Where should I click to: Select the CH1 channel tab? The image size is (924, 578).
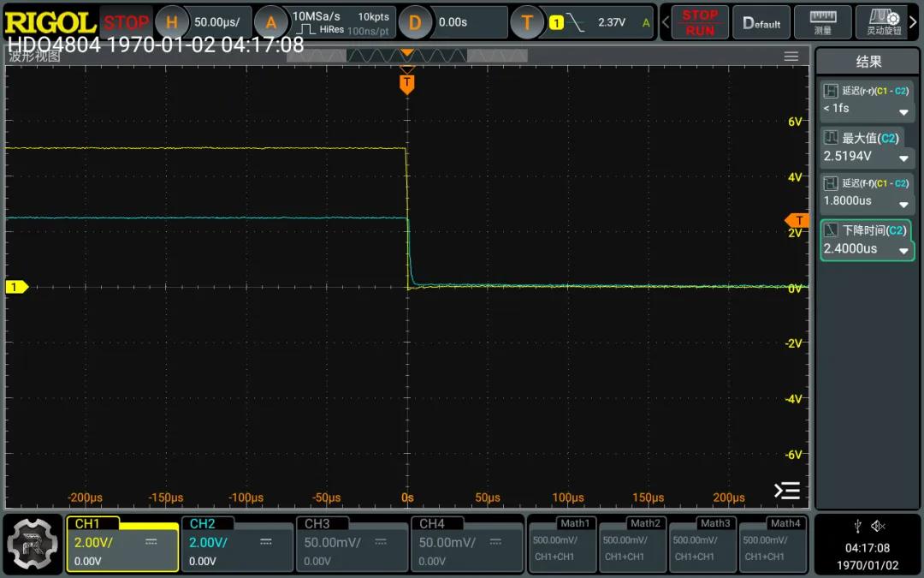point(87,524)
